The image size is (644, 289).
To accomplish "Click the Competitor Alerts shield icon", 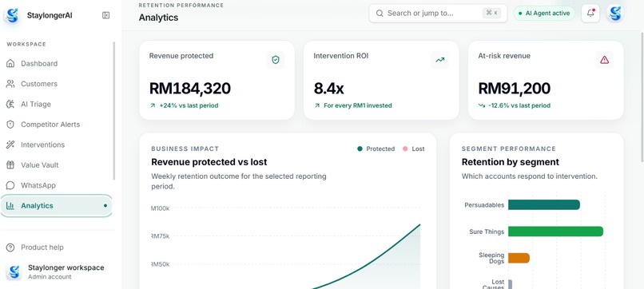I will pos(10,125).
